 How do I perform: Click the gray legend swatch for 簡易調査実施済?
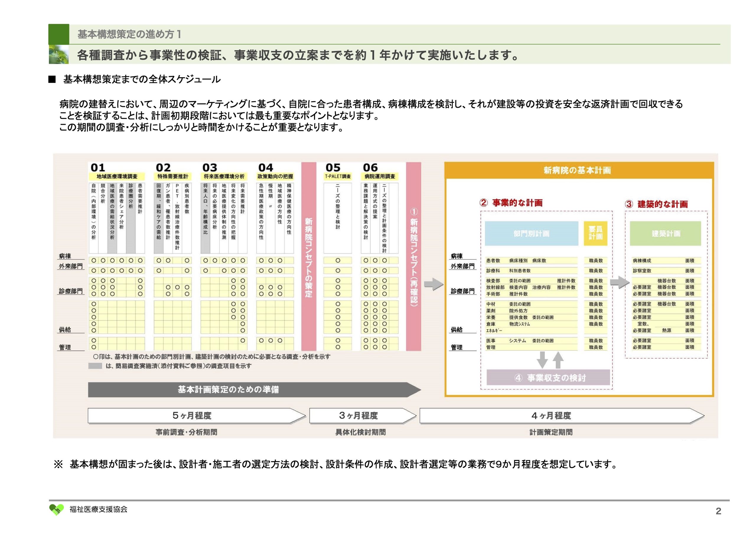pyautogui.click(x=95, y=366)
